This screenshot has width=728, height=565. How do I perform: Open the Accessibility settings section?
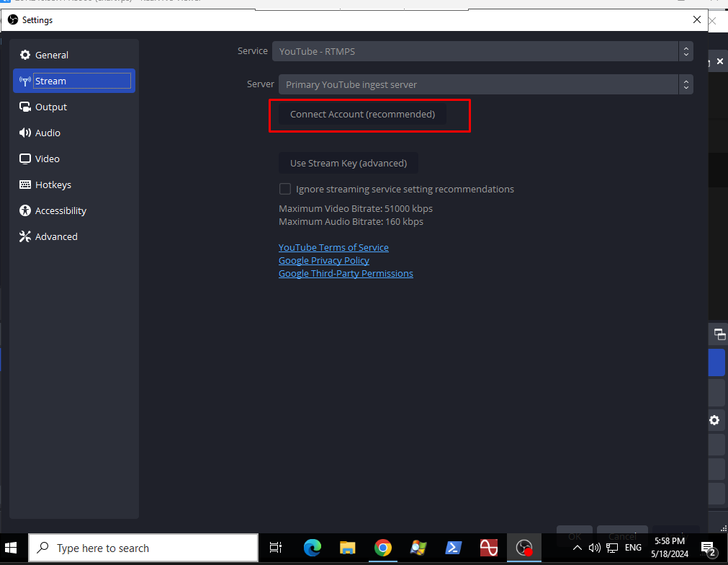pyautogui.click(x=60, y=210)
